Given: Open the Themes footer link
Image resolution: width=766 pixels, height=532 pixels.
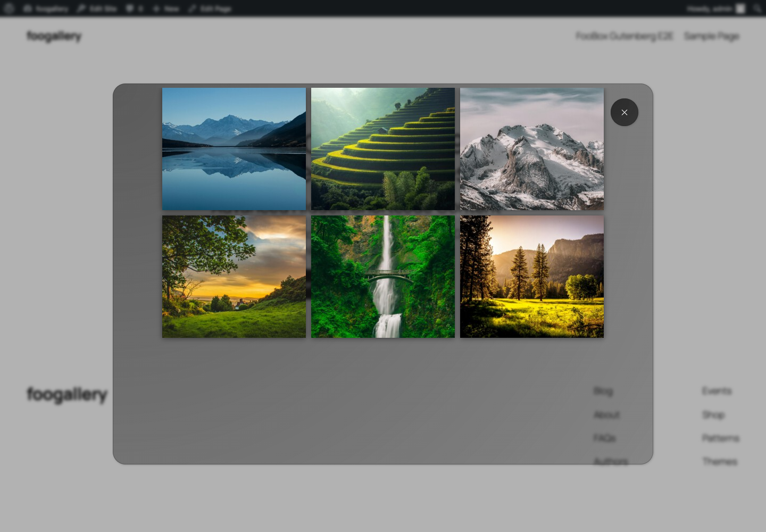Looking at the screenshot, I should (x=720, y=461).
